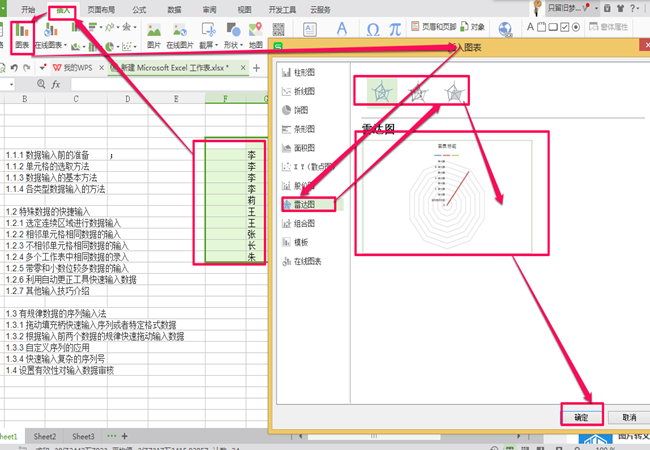Switch to the Sheet2 worksheet tab
The height and width of the screenshot is (450, 650).
[x=45, y=436]
